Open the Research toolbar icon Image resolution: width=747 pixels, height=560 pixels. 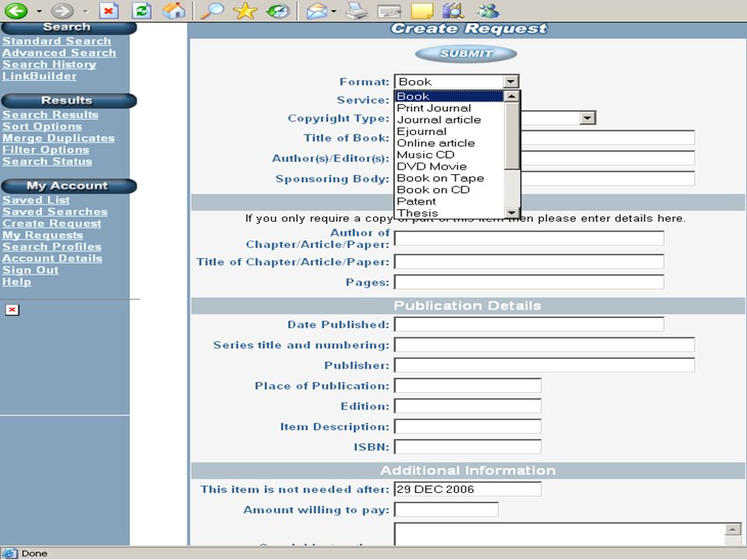[453, 10]
